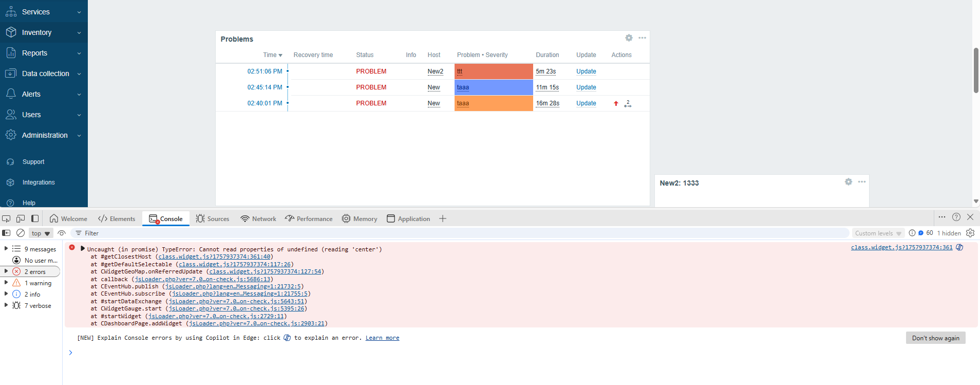This screenshot has height=385, width=980.
Task: Click the page vertical scrollbar thumb
Action: click(976, 70)
